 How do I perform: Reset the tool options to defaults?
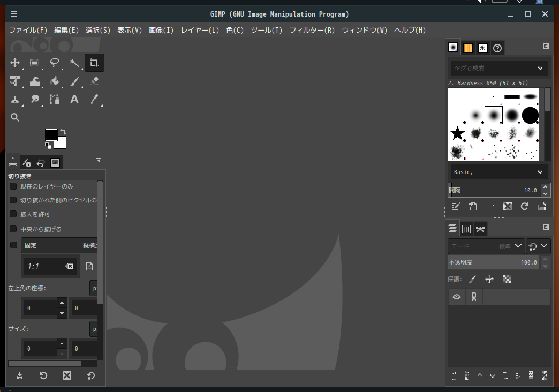coord(90,375)
